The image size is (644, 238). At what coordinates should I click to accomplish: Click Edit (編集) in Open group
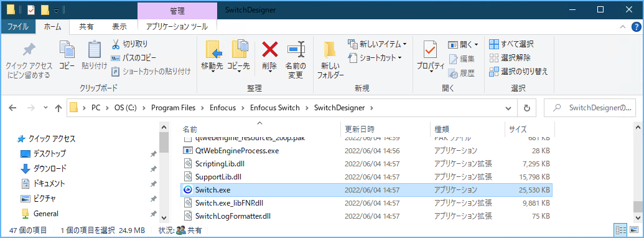point(461,59)
